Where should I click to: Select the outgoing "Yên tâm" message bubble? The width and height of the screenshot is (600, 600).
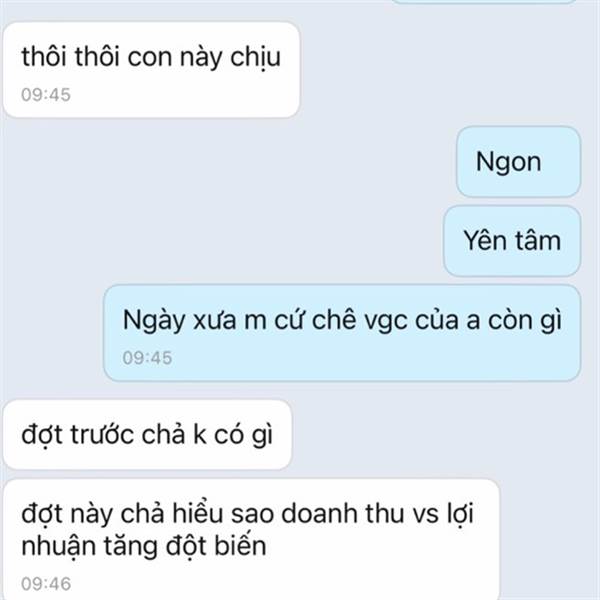[x=512, y=241]
